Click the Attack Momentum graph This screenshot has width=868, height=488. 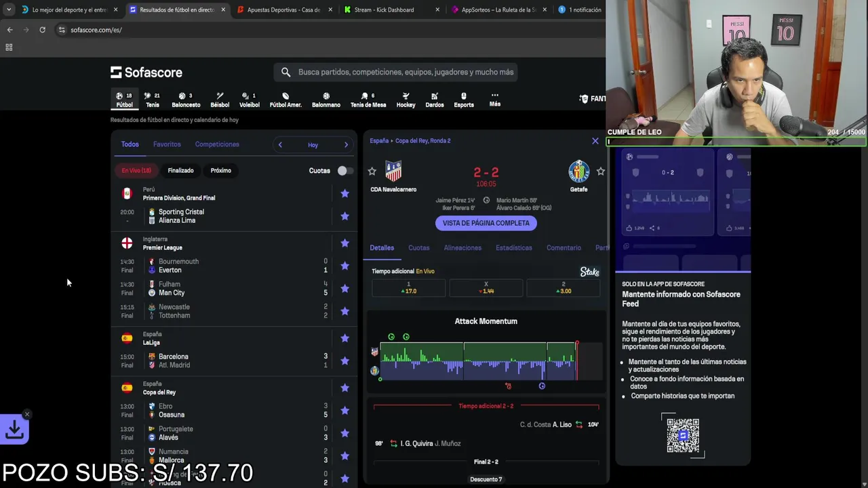click(486, 361)
